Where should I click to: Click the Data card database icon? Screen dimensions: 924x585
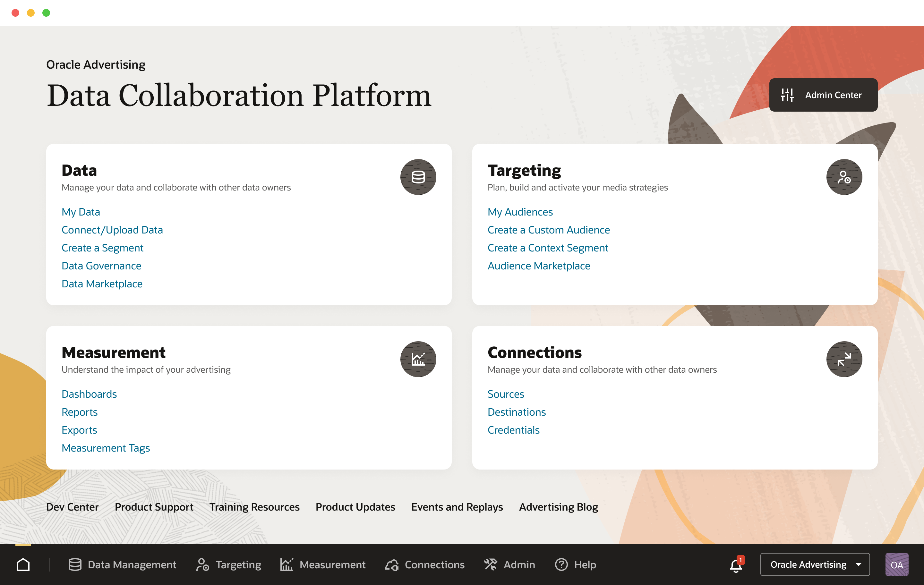point(418,177)
